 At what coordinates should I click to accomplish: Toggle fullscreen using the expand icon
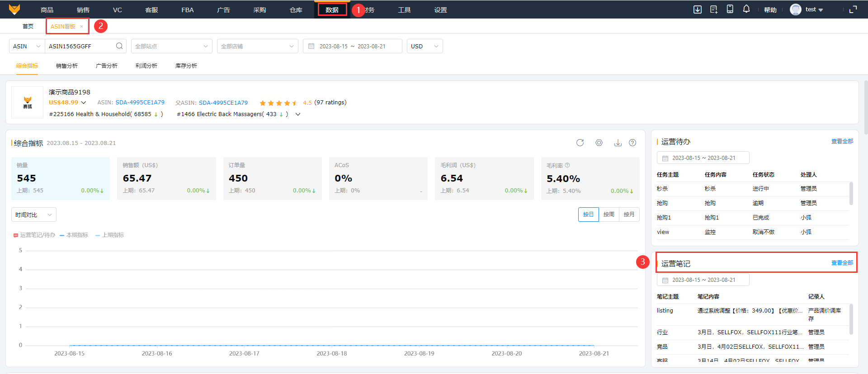coord(853,9)
